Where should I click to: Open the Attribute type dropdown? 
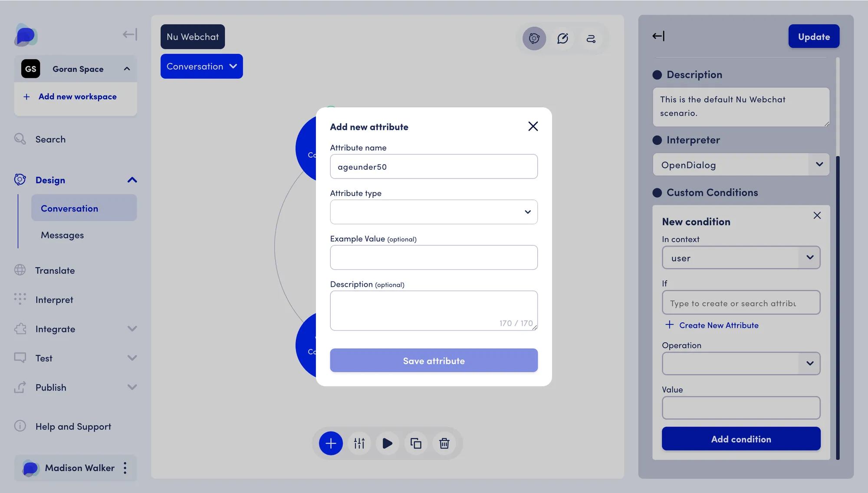(434, 212)
